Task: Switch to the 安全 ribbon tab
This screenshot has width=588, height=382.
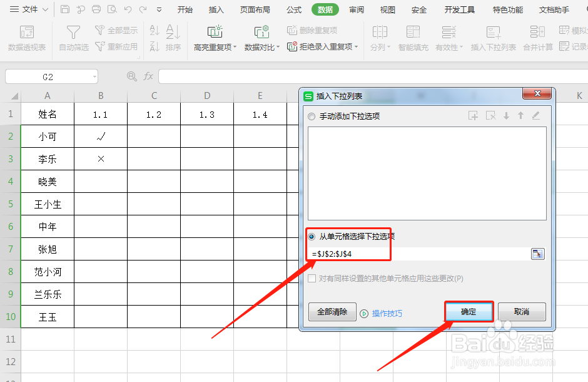Action: (x=419, y=10)
